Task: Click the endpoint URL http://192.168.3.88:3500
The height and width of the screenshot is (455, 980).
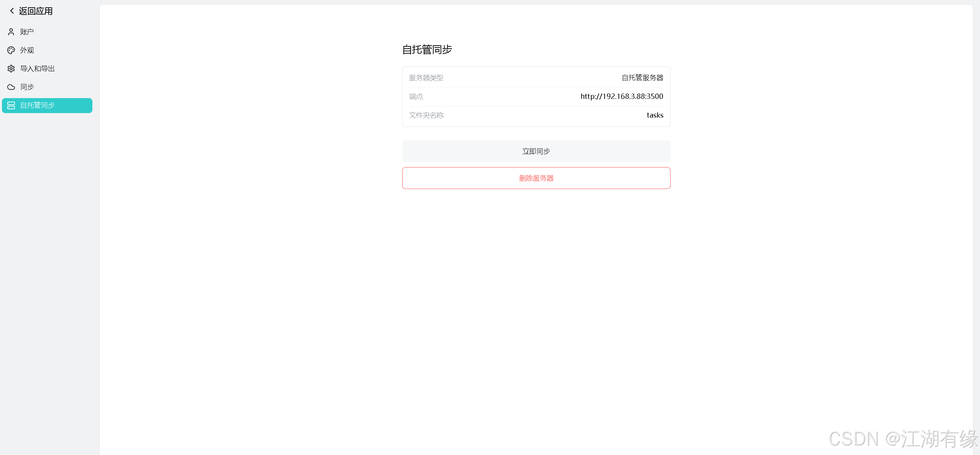Action: coord(622,96)
